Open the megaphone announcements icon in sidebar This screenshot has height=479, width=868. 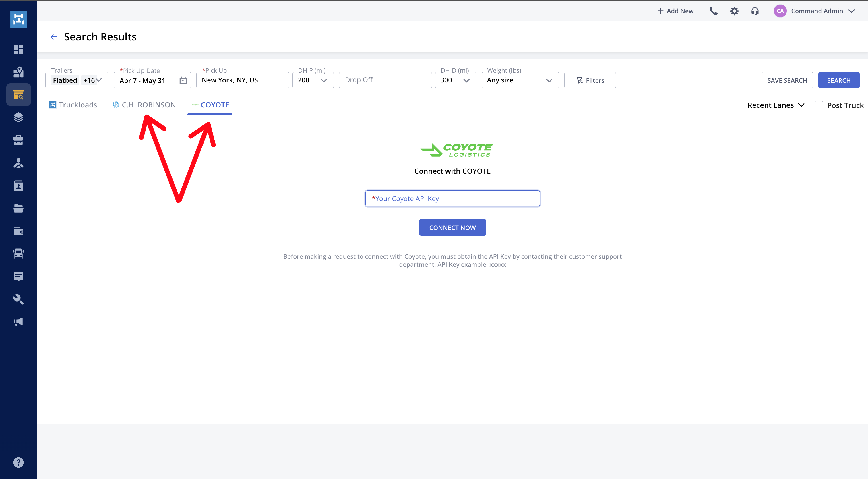pyautogui.click(x=19, y=322)
